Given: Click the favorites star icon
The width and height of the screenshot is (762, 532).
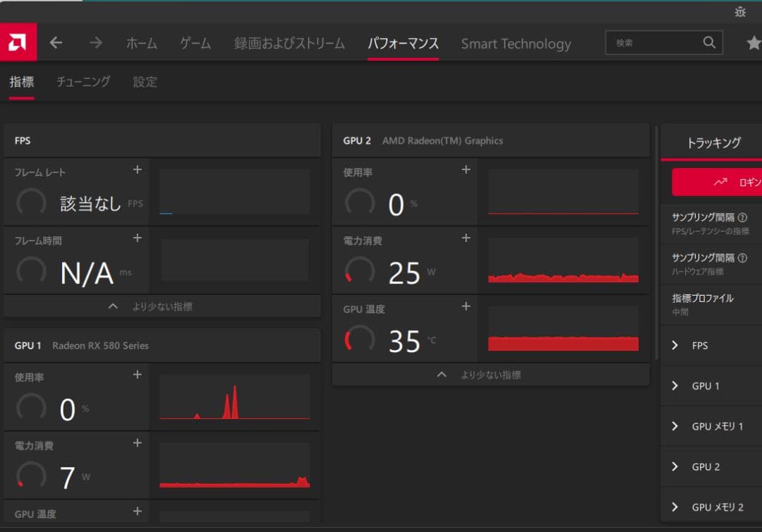Looking at the screenshot, I should tap(754, 42).
